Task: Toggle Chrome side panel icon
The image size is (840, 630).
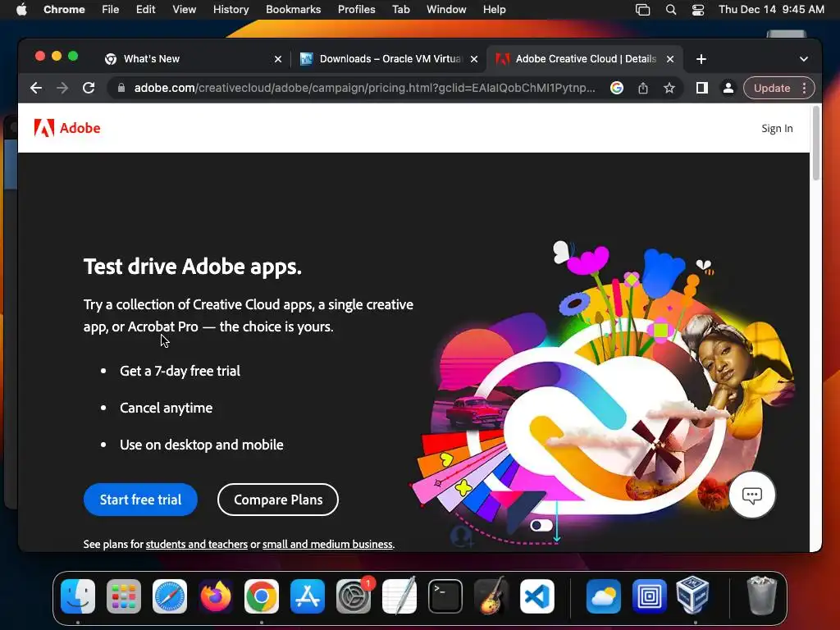Action: [x=702, y=88]
